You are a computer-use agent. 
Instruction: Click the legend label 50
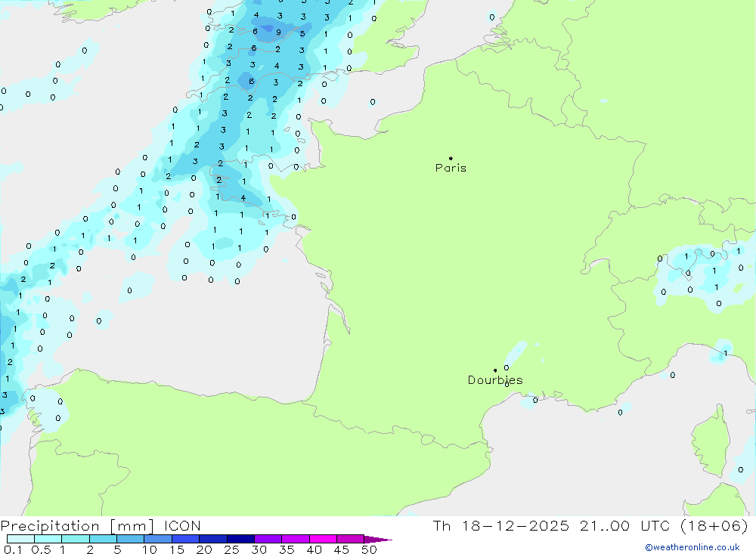[x=369, y=549]
